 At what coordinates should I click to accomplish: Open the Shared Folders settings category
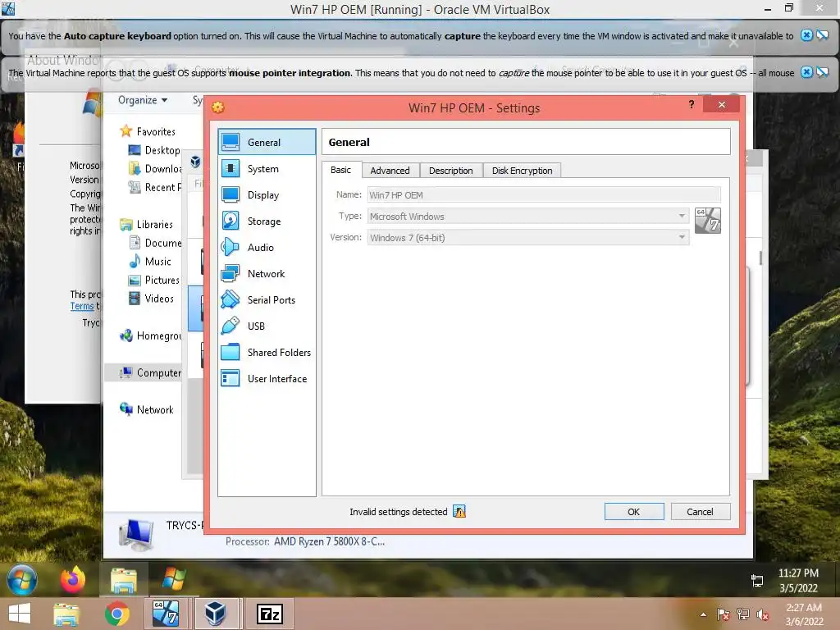coord(267,353)
